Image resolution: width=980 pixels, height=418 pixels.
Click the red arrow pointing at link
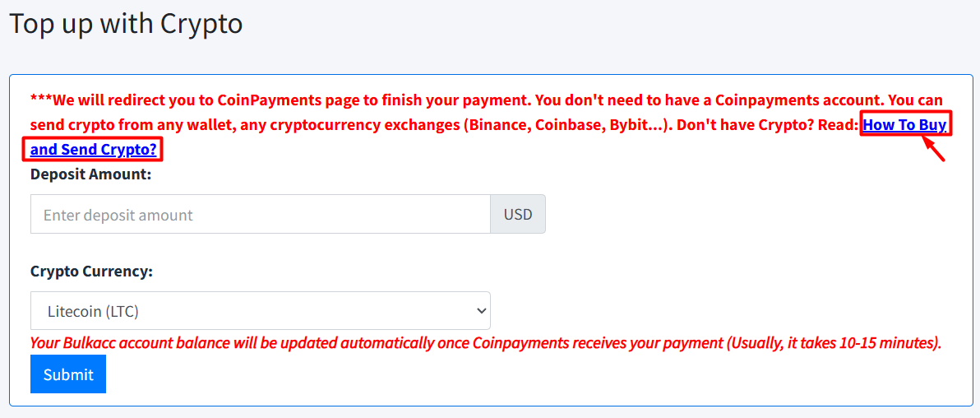tap(934, 150)
